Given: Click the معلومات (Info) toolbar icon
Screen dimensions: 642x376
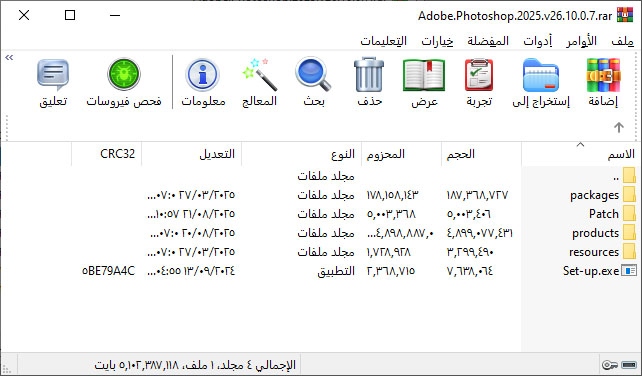Looking at the screenshot, I should click(x=203, y=75).
